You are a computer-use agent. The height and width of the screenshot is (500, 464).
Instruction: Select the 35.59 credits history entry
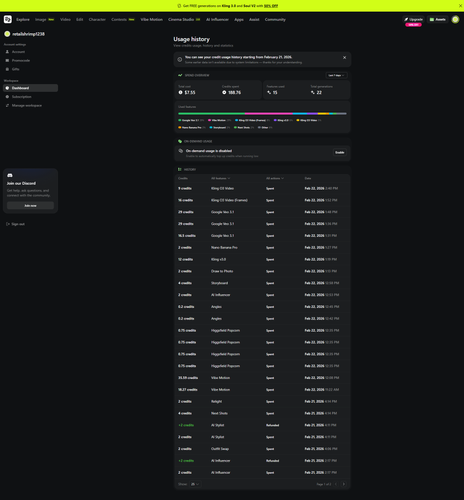click(x=262, y=378)
